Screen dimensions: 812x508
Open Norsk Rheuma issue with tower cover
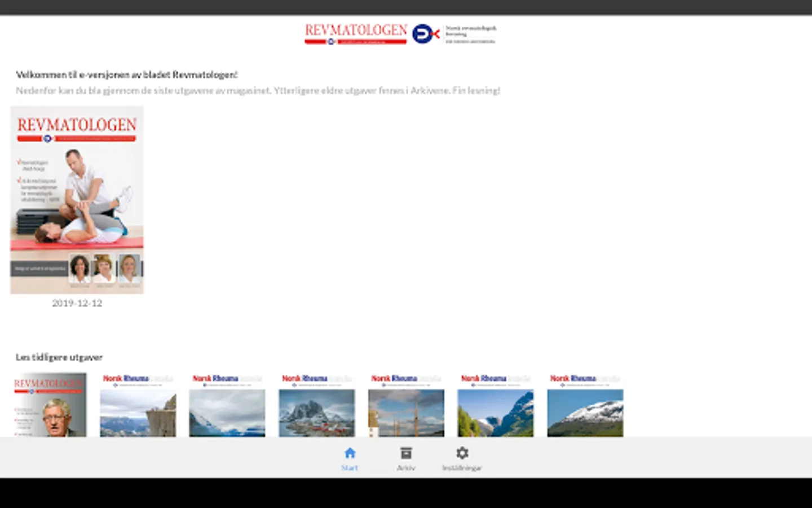[x=406, y=405]
